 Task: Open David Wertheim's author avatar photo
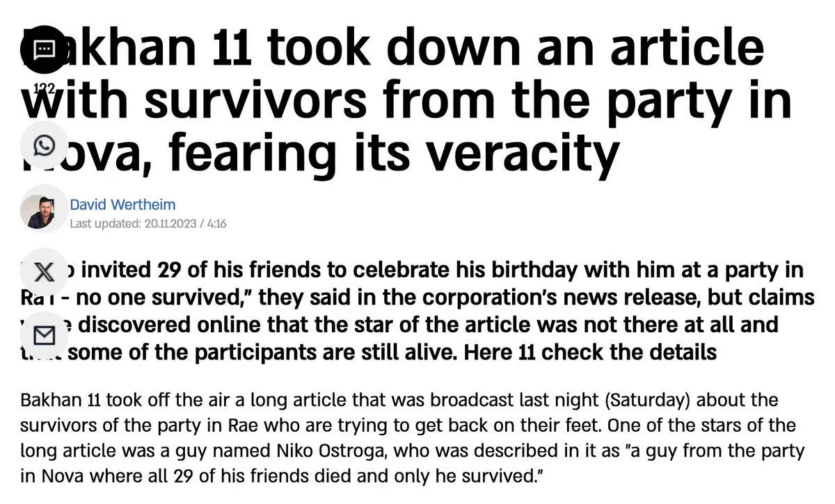click(37, 211)
